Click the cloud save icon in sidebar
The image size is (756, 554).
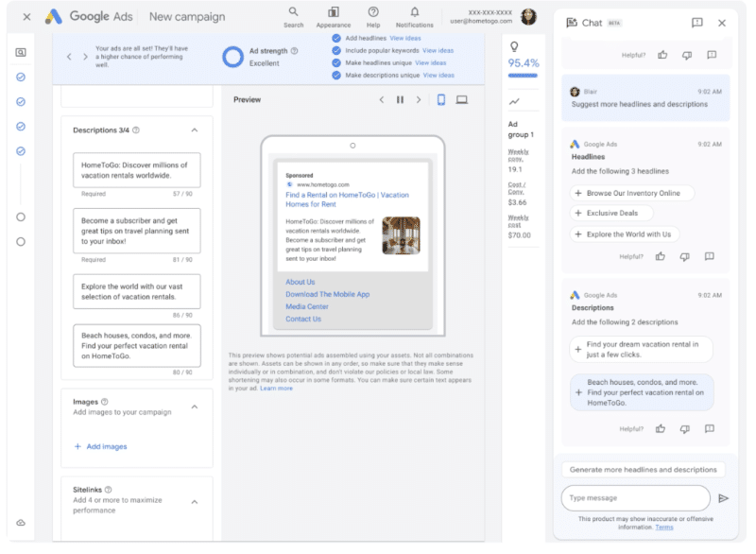(21, 523)
